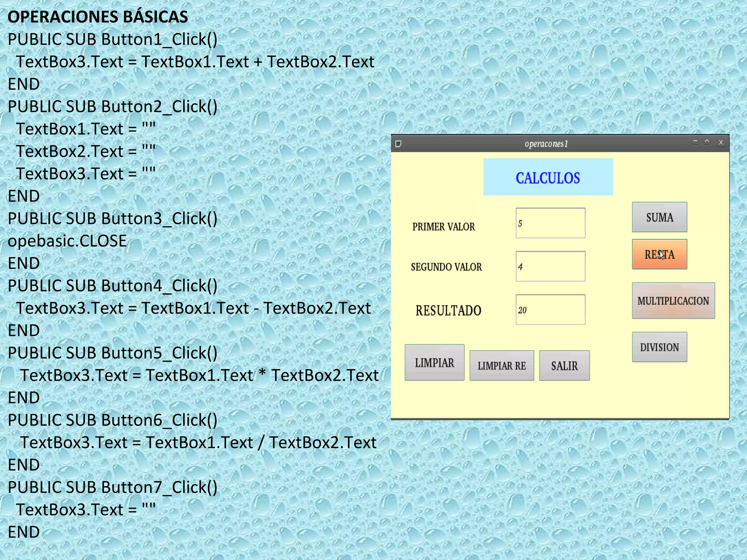The height and width of the screenshot is (560, 747).
Task: Maximize the operacones1 window
Action: (x=707, y=141)
